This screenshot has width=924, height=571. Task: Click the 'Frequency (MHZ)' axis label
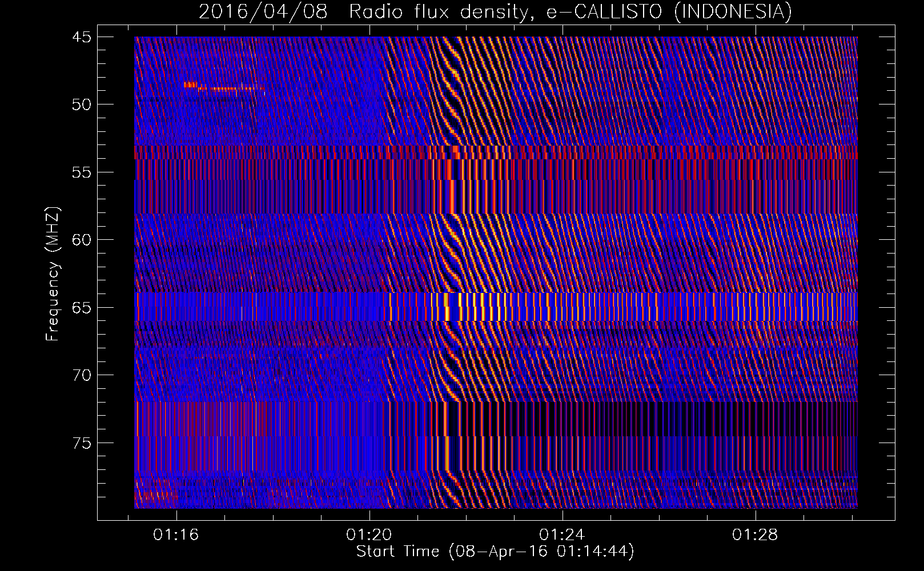click(x=53, y=274)
